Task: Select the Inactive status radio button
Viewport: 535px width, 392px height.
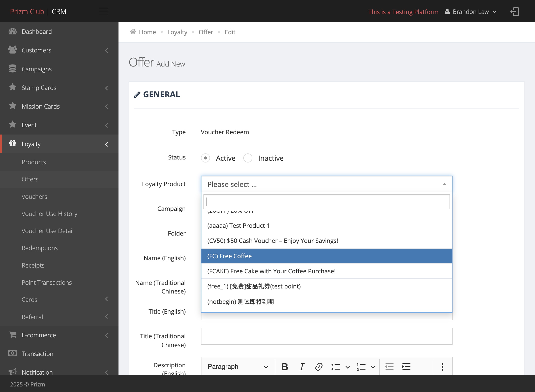Action: click(x=248, y=158)
